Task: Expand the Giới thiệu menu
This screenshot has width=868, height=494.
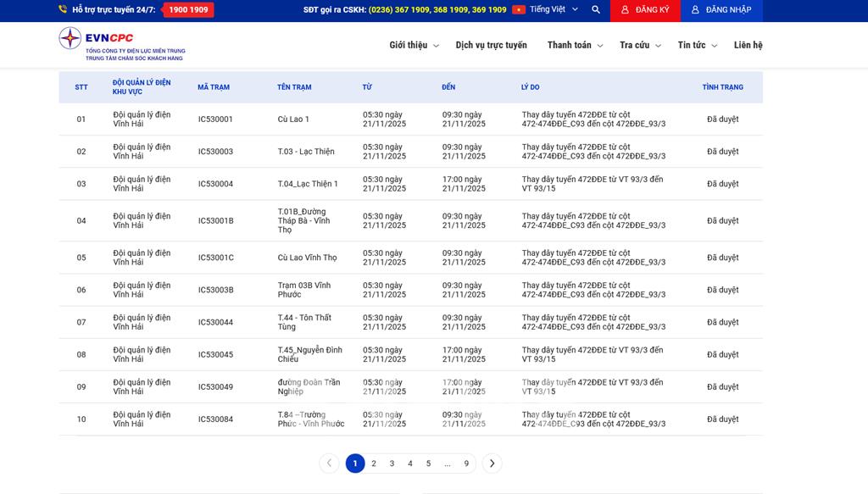Action: [x=414, y=45]
